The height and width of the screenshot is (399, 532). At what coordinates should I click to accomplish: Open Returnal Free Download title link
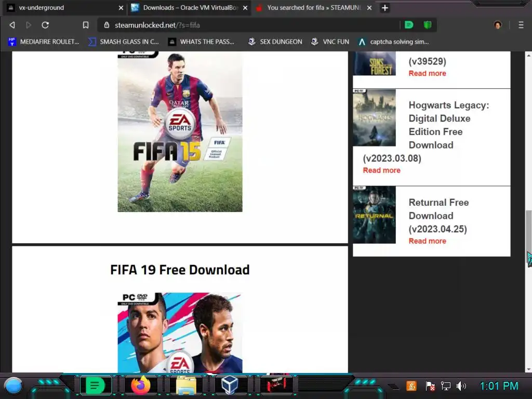[x=438, y=216]
